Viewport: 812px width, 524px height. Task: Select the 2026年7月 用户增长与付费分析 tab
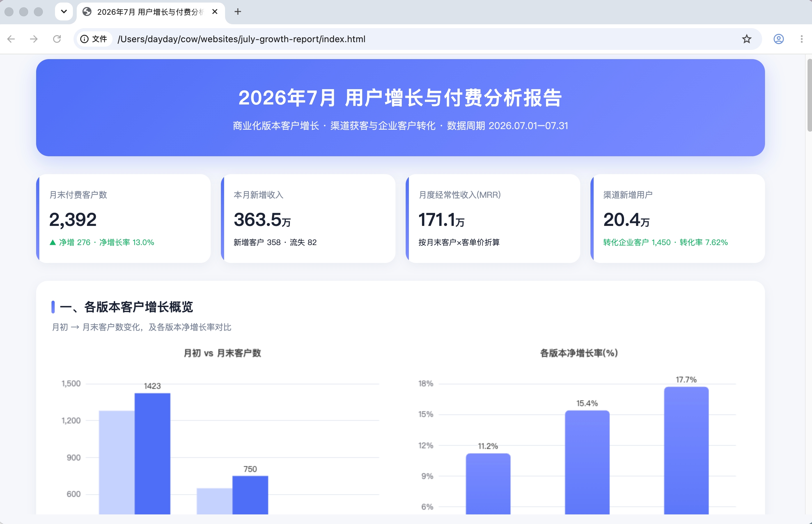(150, 12)
